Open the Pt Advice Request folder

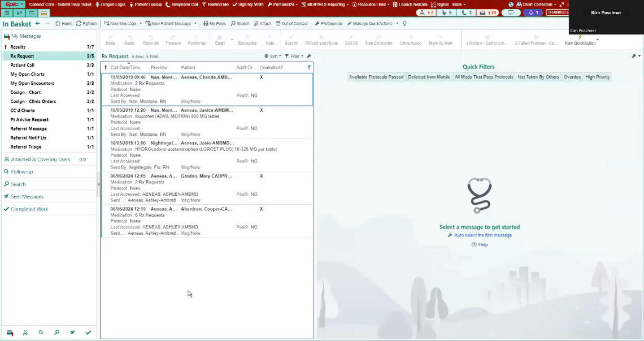click(x=49, y=119)
